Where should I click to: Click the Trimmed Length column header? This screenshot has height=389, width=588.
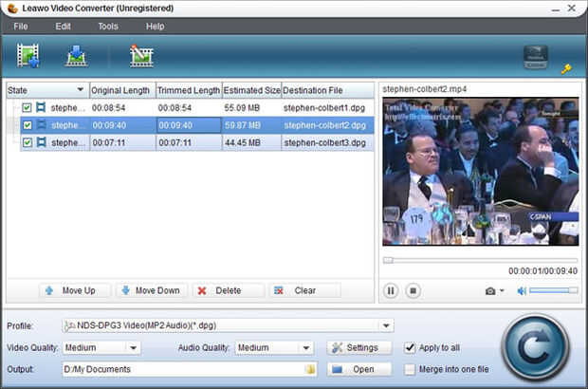point(189,90)
